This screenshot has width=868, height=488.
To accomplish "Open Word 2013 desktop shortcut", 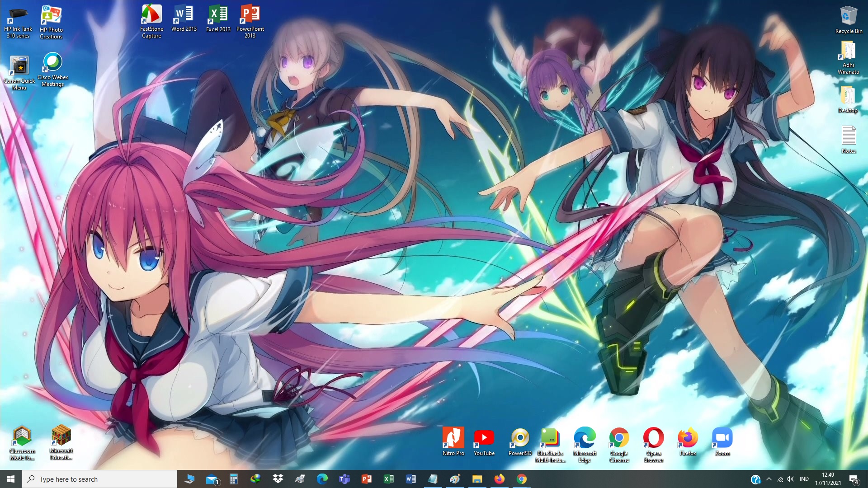I will (184, 19).
